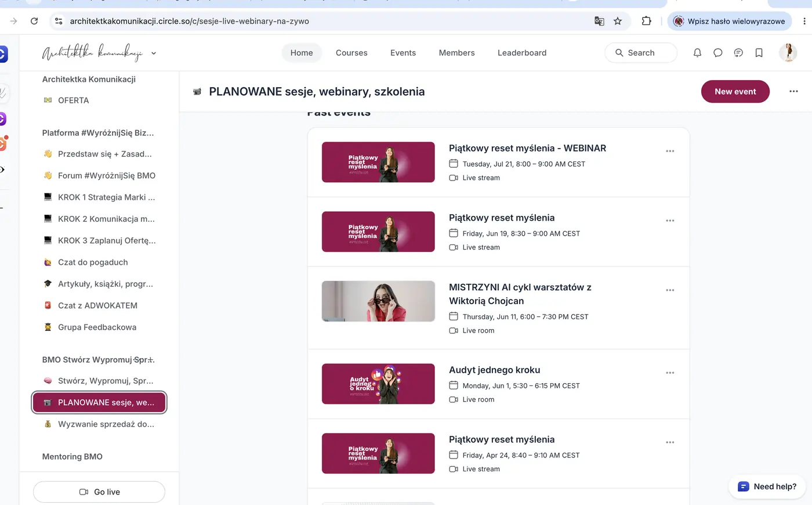Screen dimensions: 812x505
Task: Open Members tab
Action: pyautogui.click(x=456, y=53)
